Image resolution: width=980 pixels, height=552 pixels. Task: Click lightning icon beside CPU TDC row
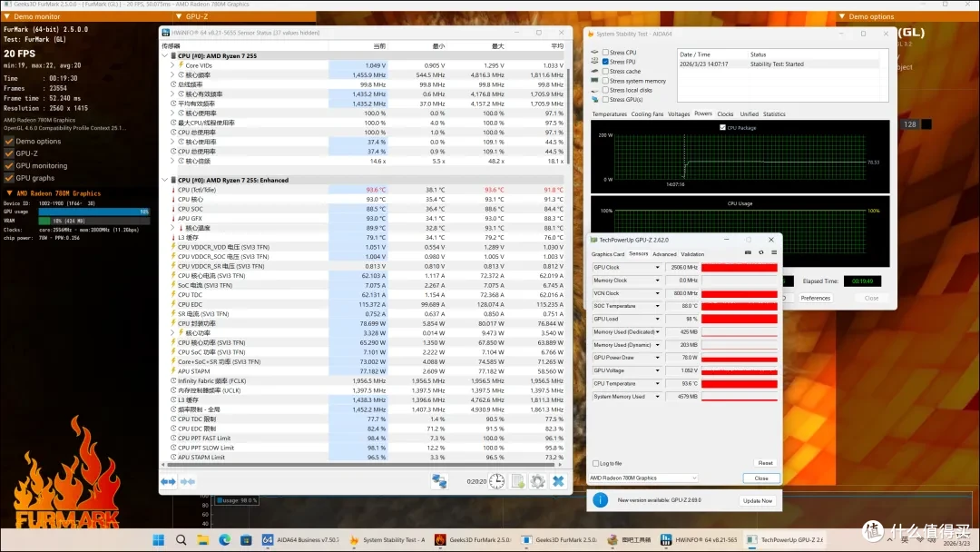[x=173, y=294]
